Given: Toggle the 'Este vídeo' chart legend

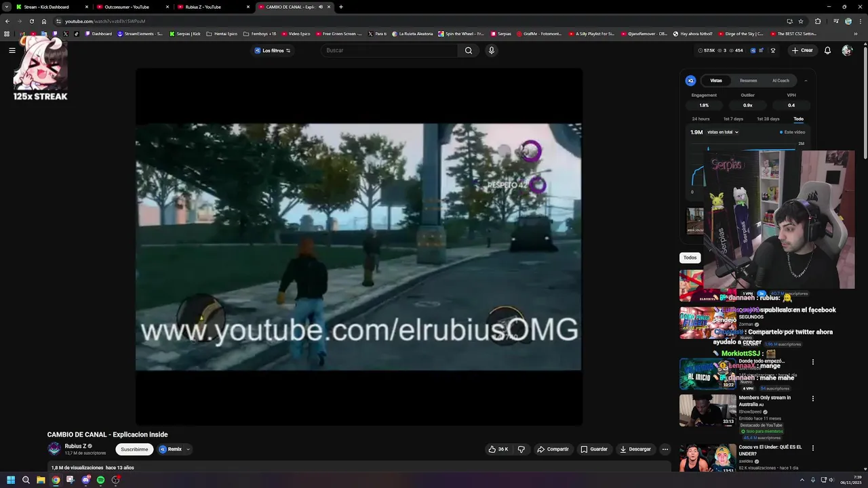Looking at the screenshot, I should [x=792, y=132].
